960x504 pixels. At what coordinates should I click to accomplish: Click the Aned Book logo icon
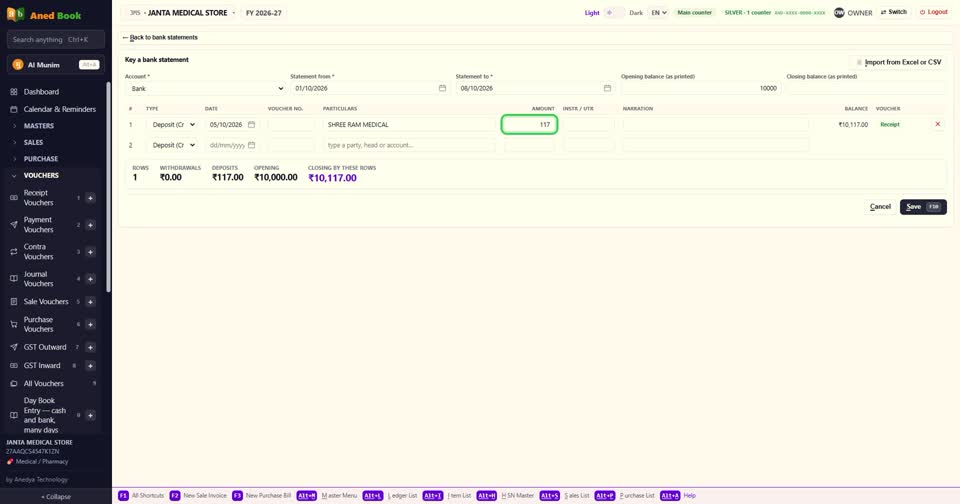(x=15, y=14)
